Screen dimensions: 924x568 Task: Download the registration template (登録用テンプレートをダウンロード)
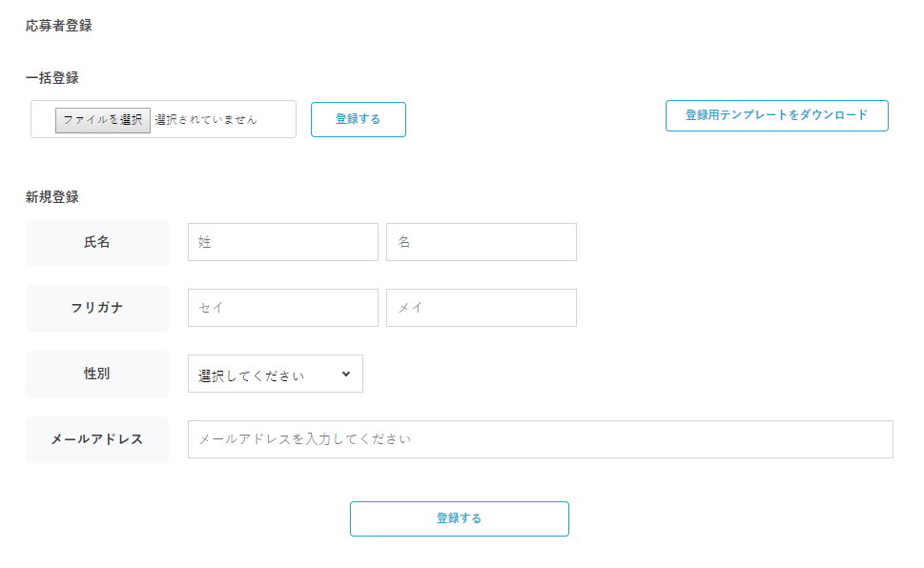776,115
